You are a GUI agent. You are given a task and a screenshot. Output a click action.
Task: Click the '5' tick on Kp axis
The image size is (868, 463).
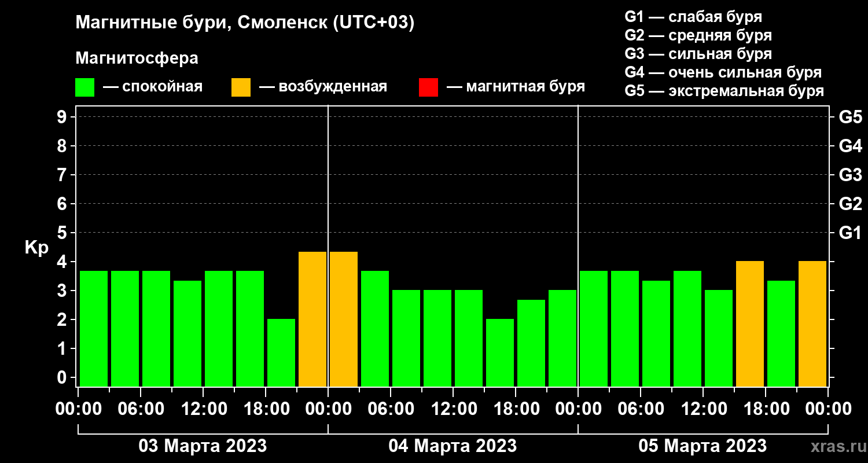(x=63, y=233)
